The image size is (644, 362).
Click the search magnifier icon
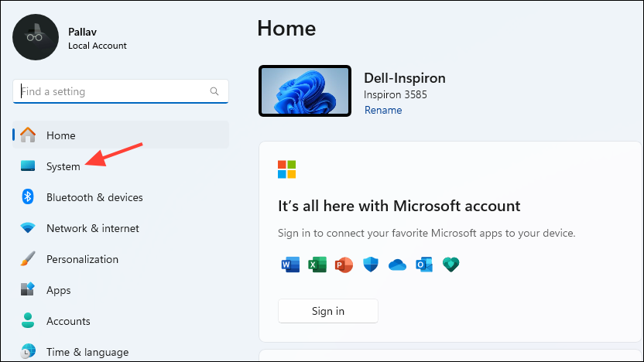coord(214,91)
